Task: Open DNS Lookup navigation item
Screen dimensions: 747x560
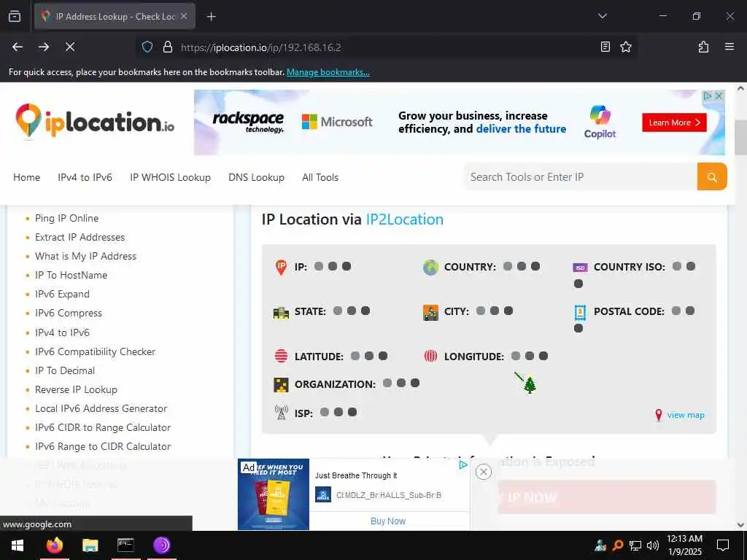Action: tap(256, 177)
